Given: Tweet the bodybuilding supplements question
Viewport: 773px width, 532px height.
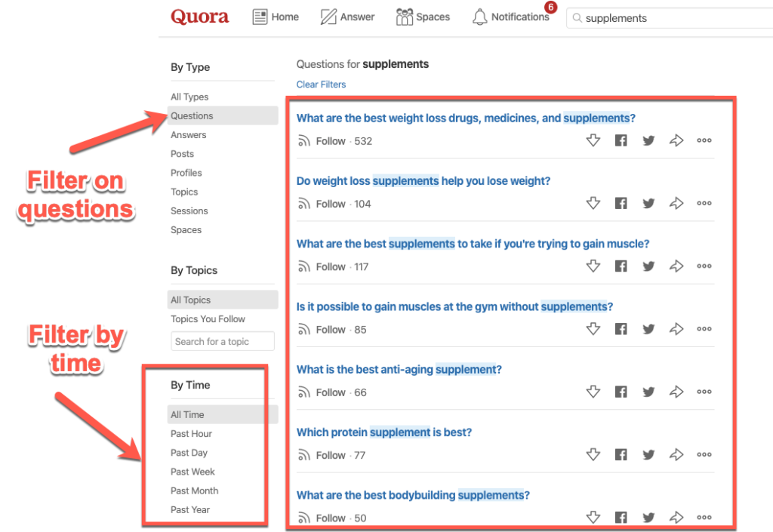Looking at the screenshot, I should pos(648,517).
